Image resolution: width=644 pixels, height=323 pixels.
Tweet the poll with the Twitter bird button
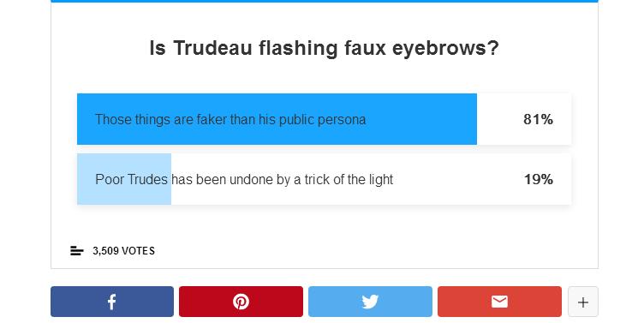pos(370,302)
